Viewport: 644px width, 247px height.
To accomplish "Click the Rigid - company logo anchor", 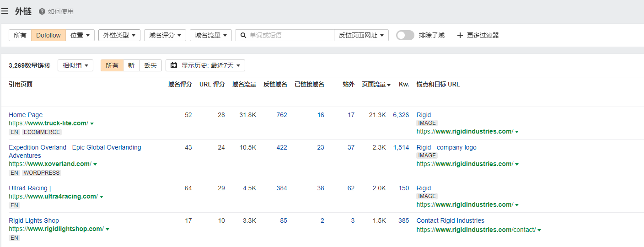I will (x=446, y=147).
